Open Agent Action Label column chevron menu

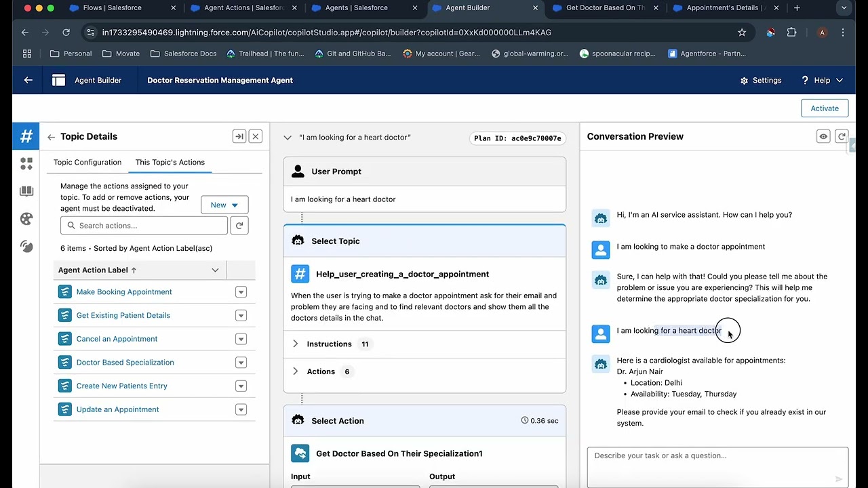[215, 270]
